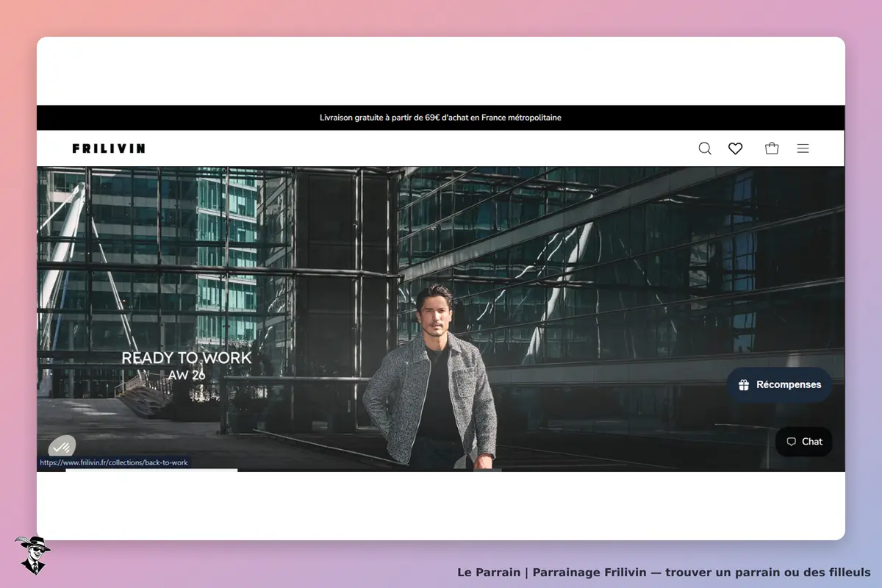The width and height of the screenshot is (882, 588).
Task: Click the speech bubble icon in Chat button
Action: click(791, 442)
